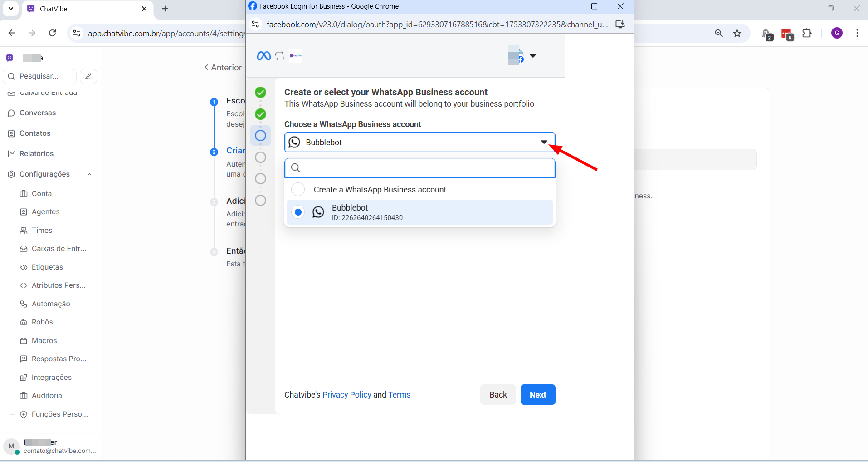The width and height of the screenshot is (868, 462).
Task: Open Chatvibe's Privacy Policy link
Action: click(347, 395)
